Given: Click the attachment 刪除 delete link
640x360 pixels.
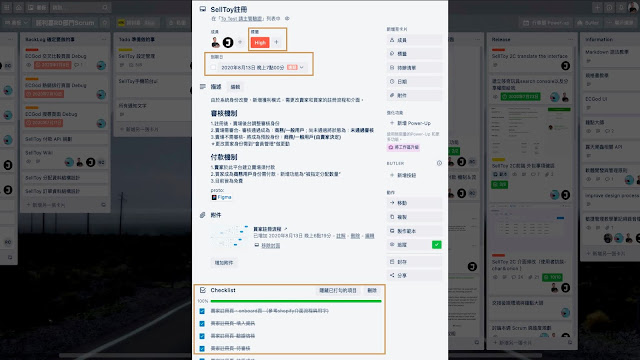Looking at the screenshot, I should click(x=356, y=236).
